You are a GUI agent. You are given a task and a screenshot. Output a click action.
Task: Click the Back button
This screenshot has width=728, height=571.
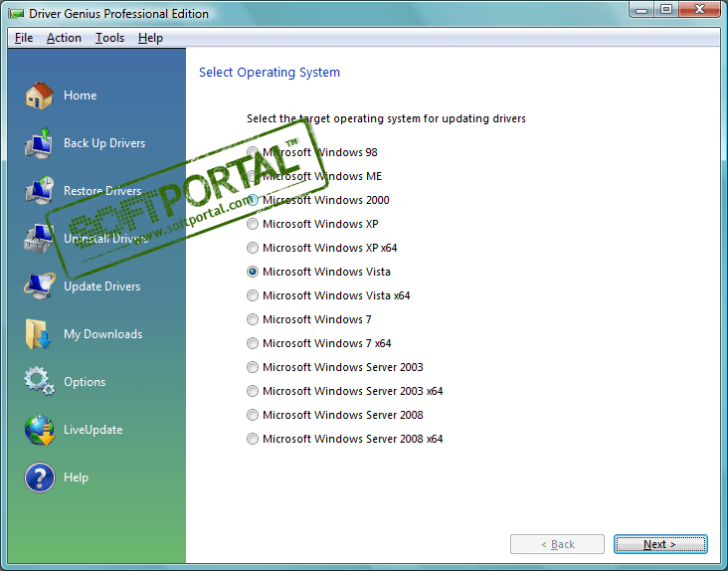557,544
